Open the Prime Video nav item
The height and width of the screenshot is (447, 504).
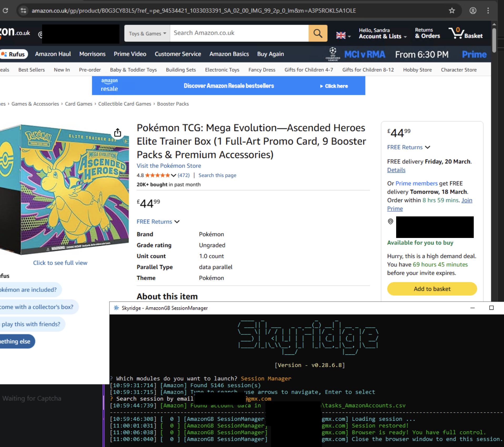click(x=130, y=54)
